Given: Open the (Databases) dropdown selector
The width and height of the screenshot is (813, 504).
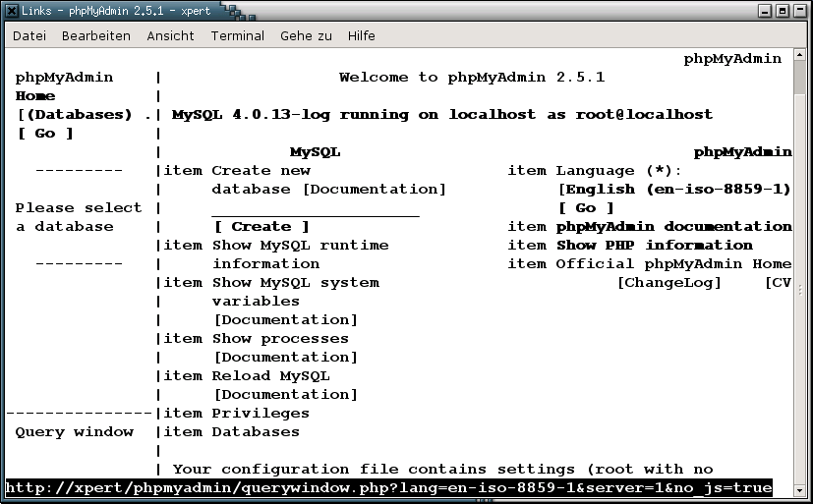Looking at the screenshot, I should pos(79,115).
